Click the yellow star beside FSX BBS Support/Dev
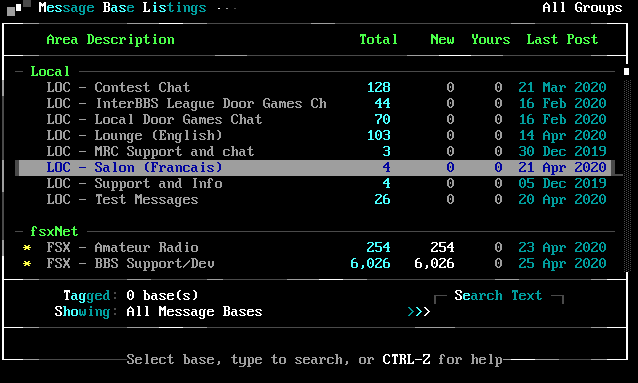This screenshot has width=638, height=383. tap(27, 263)
